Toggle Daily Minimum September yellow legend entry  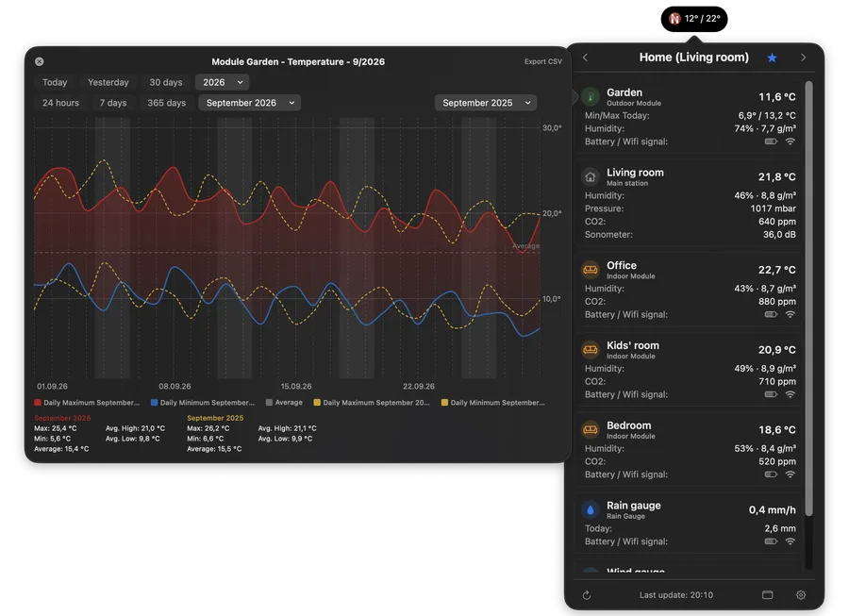point(493,403)
